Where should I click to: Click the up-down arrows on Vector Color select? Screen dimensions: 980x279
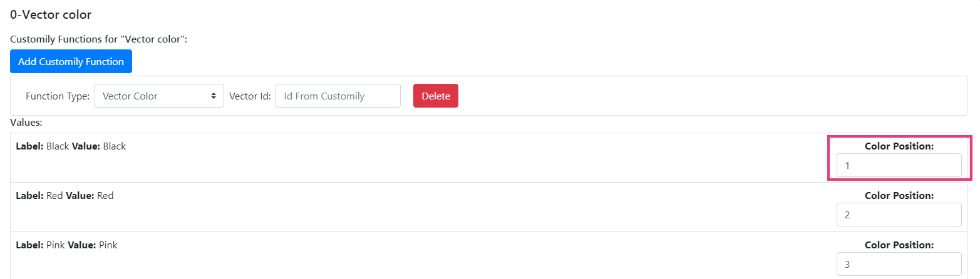[x=214, y=96]
